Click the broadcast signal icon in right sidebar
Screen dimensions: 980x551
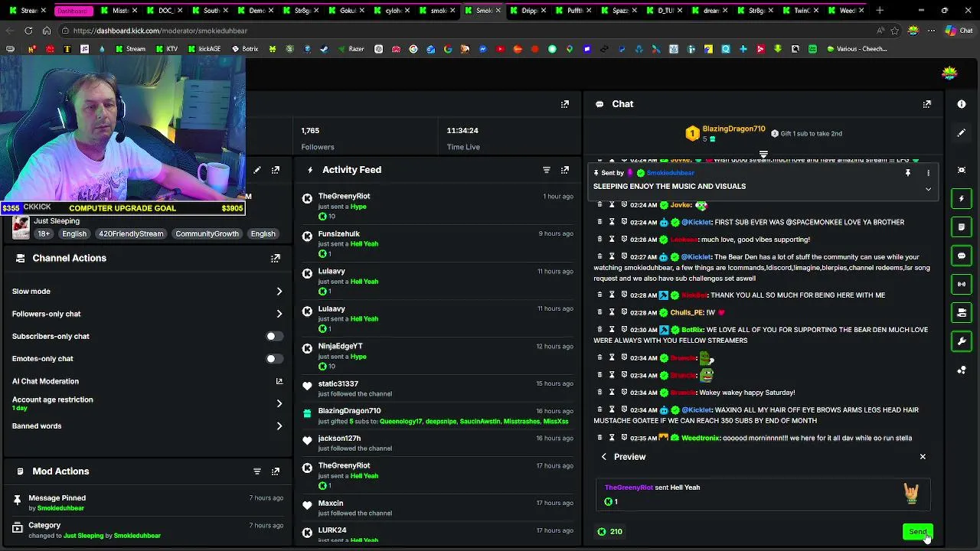tap(962, 284)
